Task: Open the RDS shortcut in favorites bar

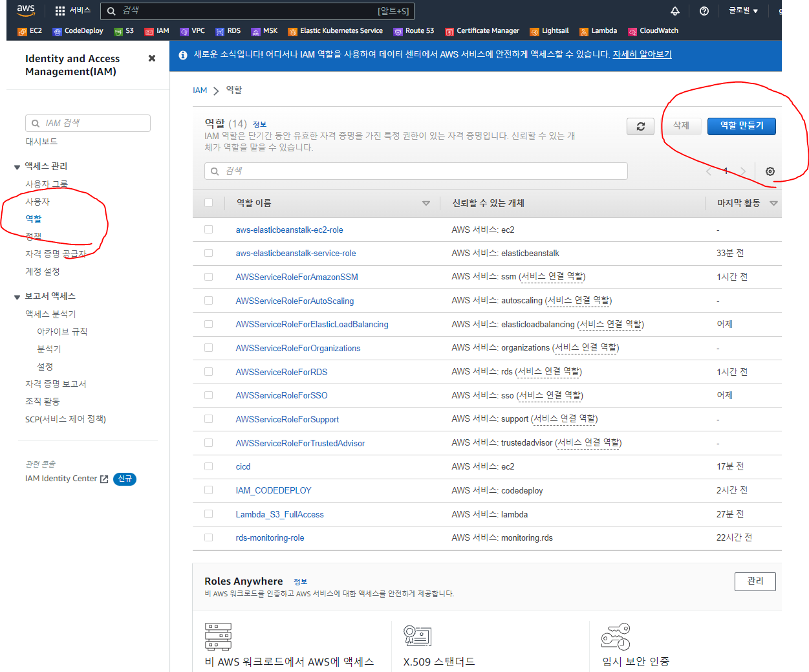Action: click(228, 31)
